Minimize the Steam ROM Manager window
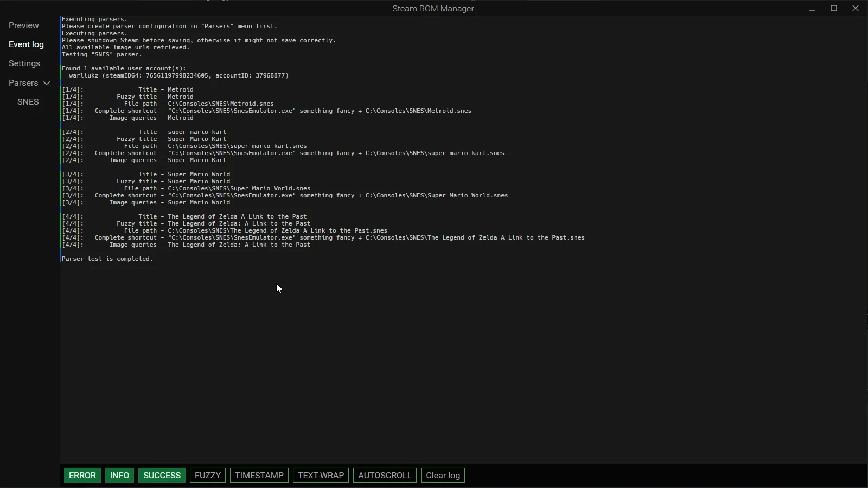868x488 pixels. 812,9
